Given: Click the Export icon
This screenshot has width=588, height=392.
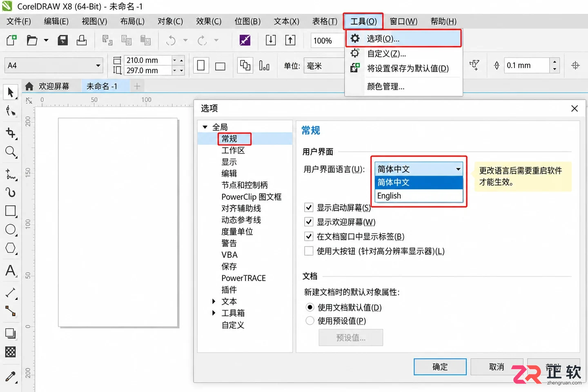Looking at the screenshot, I should click(x=290, y=40).
